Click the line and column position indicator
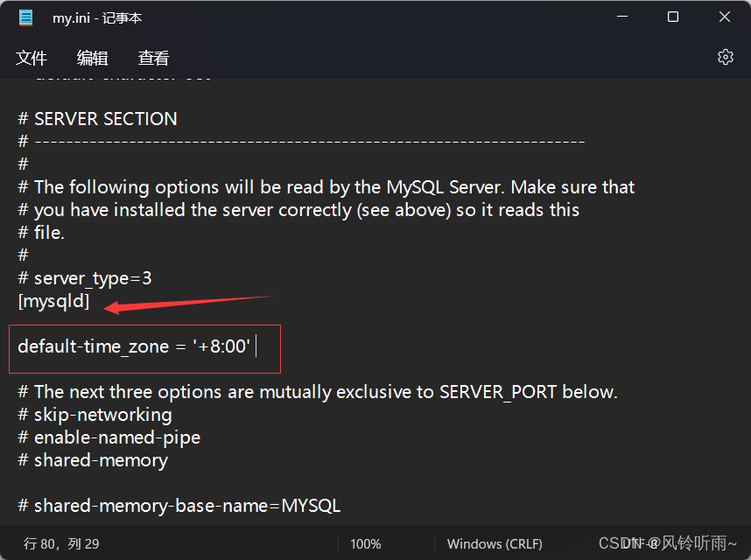The image size is (751, 560). (x=61, y=543)
